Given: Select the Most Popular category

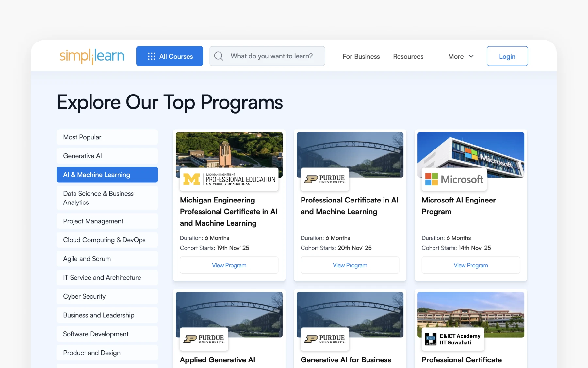Looking at the screenshot, I should pyautogui.click(x=107, y=137).
